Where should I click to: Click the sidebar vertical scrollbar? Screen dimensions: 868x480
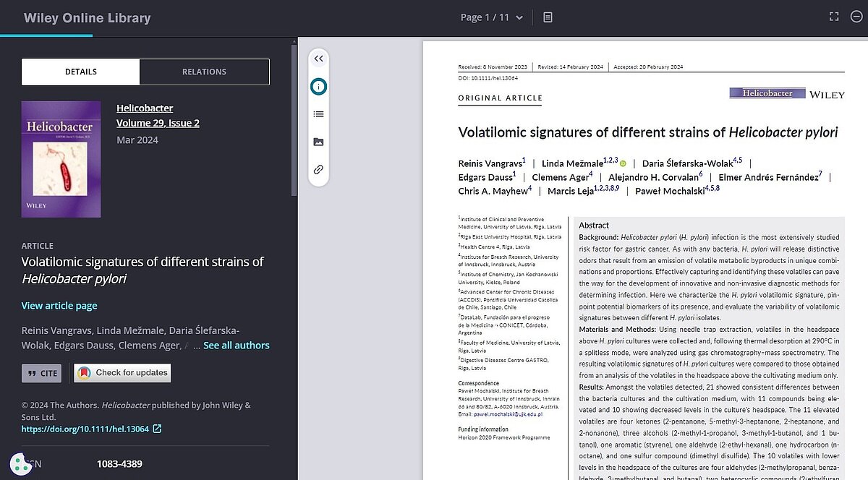(294, 121)
